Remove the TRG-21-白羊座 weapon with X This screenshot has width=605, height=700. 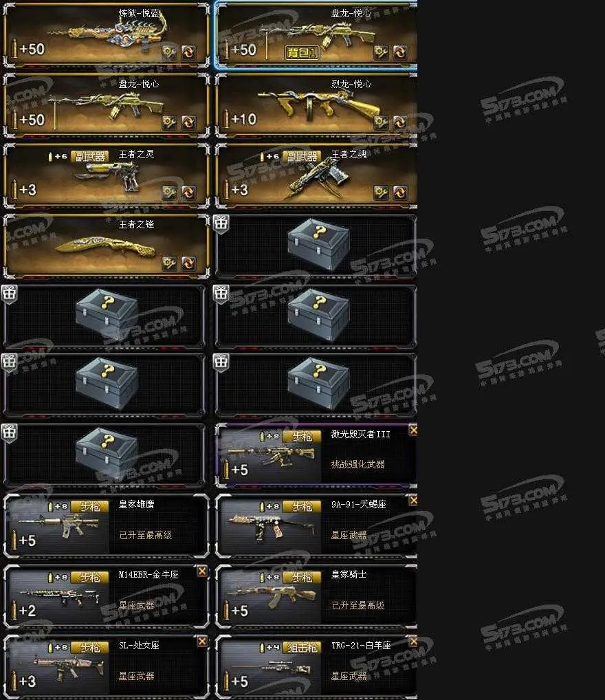click(x=413, y=641)
